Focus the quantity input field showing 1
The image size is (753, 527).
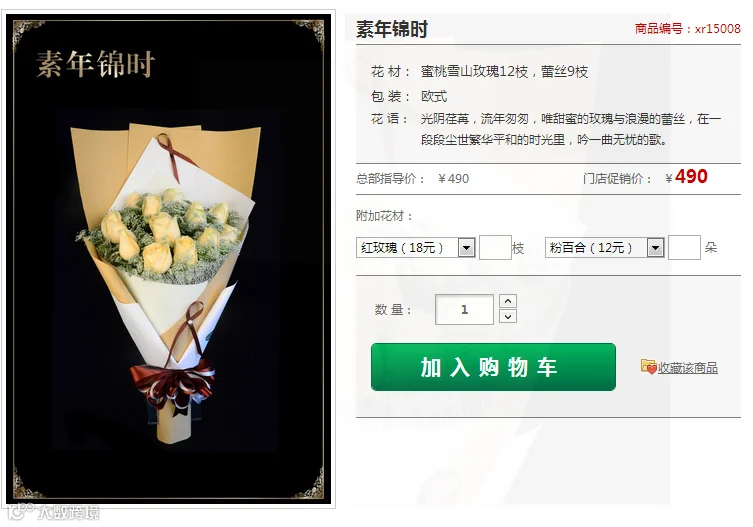point(464,309)
